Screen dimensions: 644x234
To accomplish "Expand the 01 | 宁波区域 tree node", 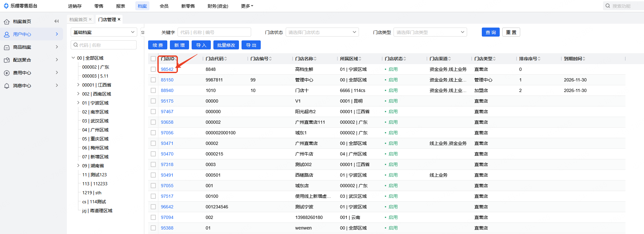I will (78, 103).
